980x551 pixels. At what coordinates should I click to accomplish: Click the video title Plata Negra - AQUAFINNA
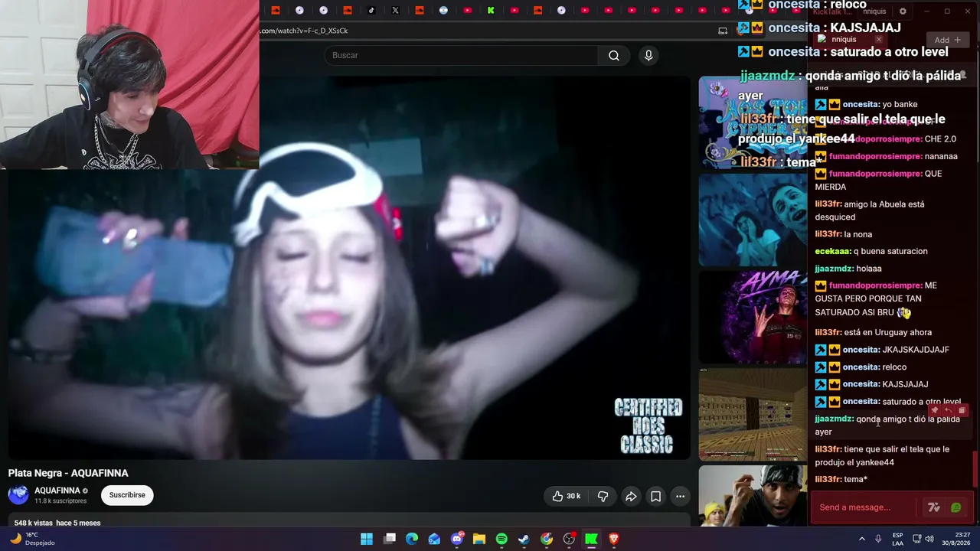[68, 473]
